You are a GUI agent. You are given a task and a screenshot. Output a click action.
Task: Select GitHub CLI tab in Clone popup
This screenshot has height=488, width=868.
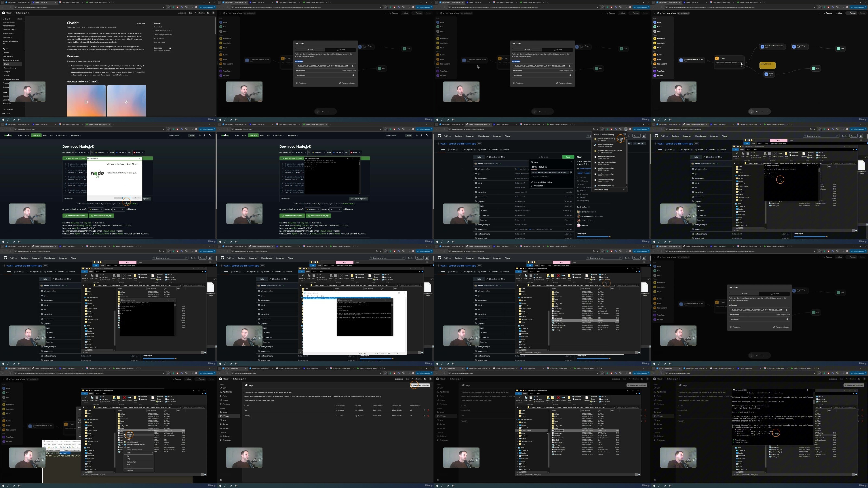[x=543, y=167]
